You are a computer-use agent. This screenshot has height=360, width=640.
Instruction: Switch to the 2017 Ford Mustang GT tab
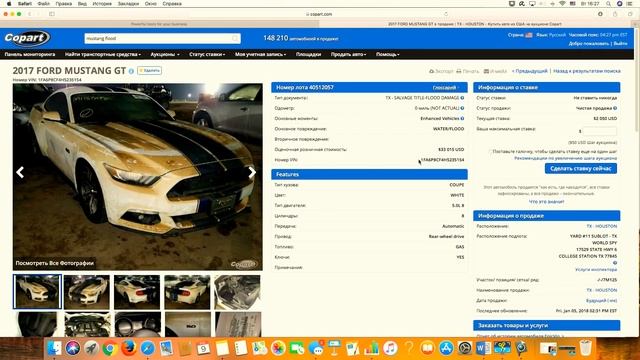point(475,24)
